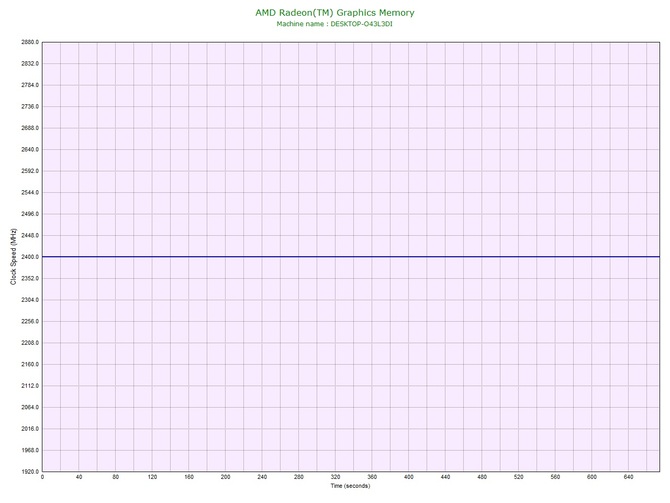Click the 400 tick on the time axis

coord(409,477)
